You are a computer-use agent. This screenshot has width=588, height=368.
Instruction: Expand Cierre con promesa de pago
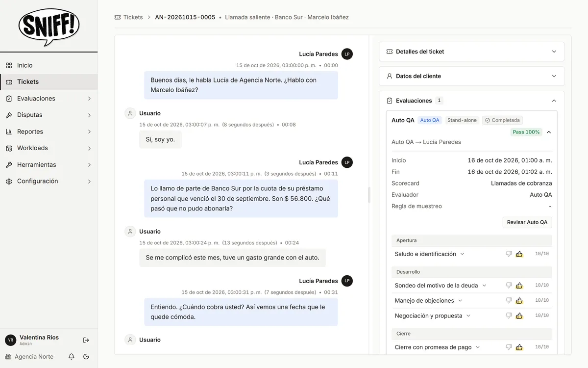click(x=478, y=347)
